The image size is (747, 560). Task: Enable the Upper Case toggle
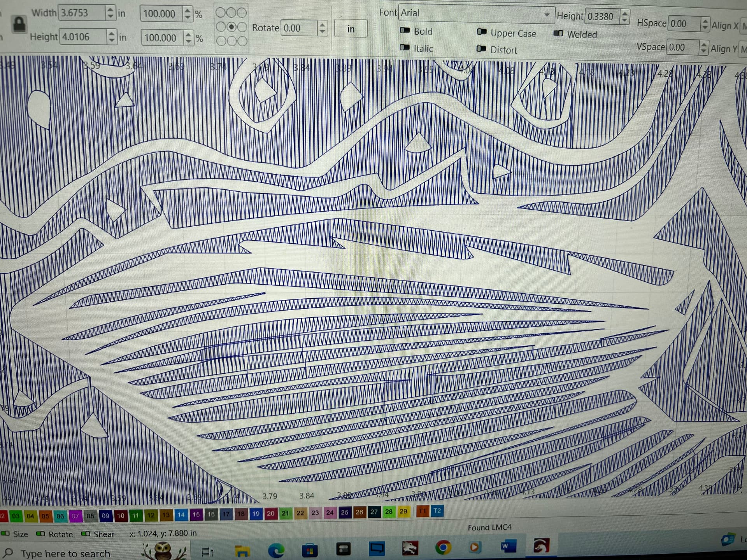[482, 32]
